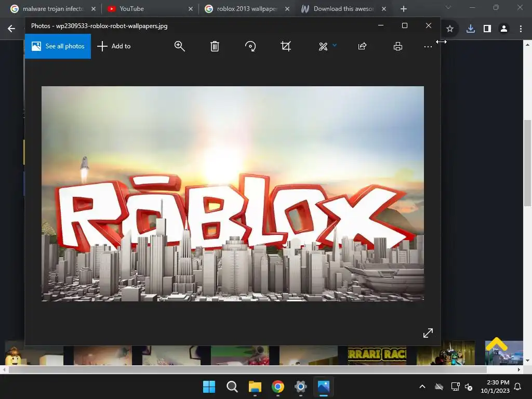Close the YouTube browser tab

[191, 9]
